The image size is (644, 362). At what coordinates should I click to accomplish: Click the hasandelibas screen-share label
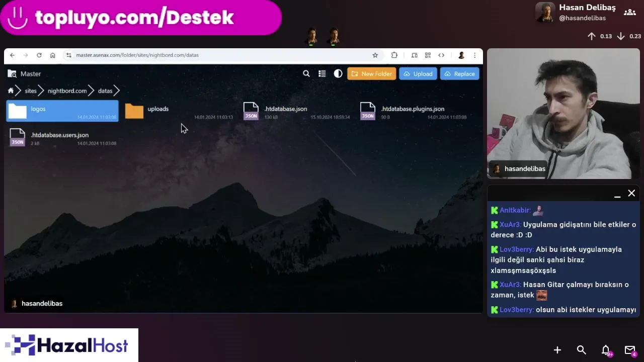37,304
